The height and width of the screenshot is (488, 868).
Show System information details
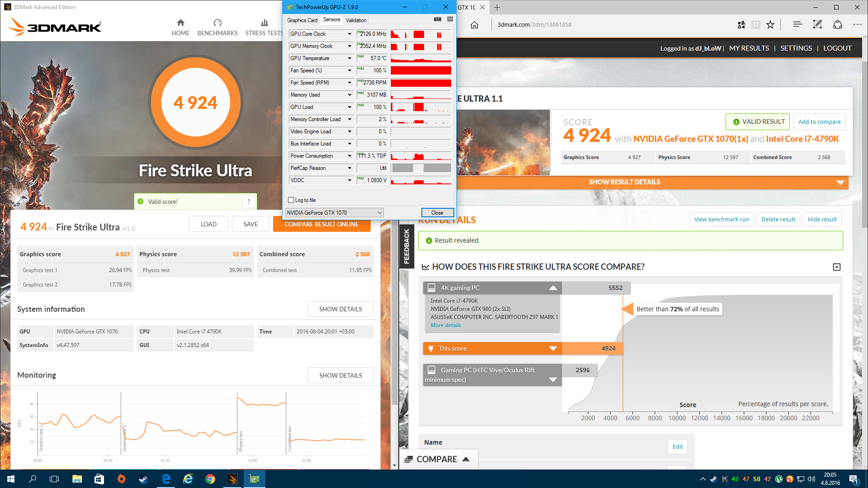point(341,309)
